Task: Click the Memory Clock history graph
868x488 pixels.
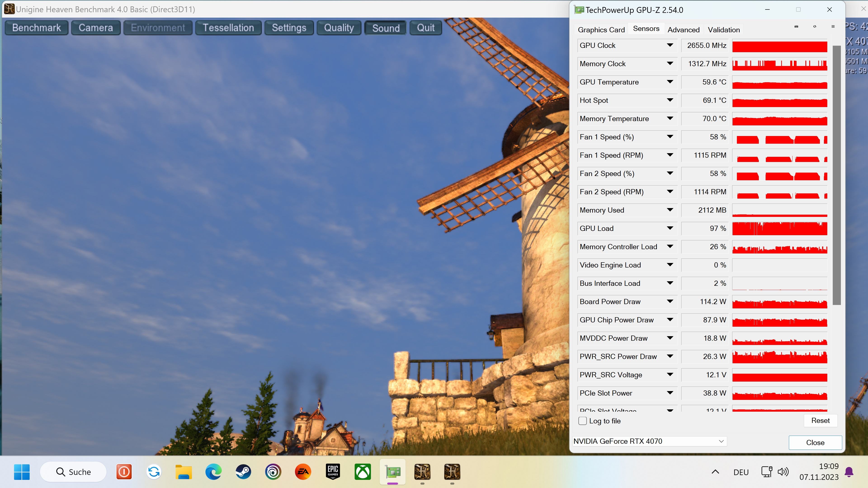Action: [x=780, y=64]
